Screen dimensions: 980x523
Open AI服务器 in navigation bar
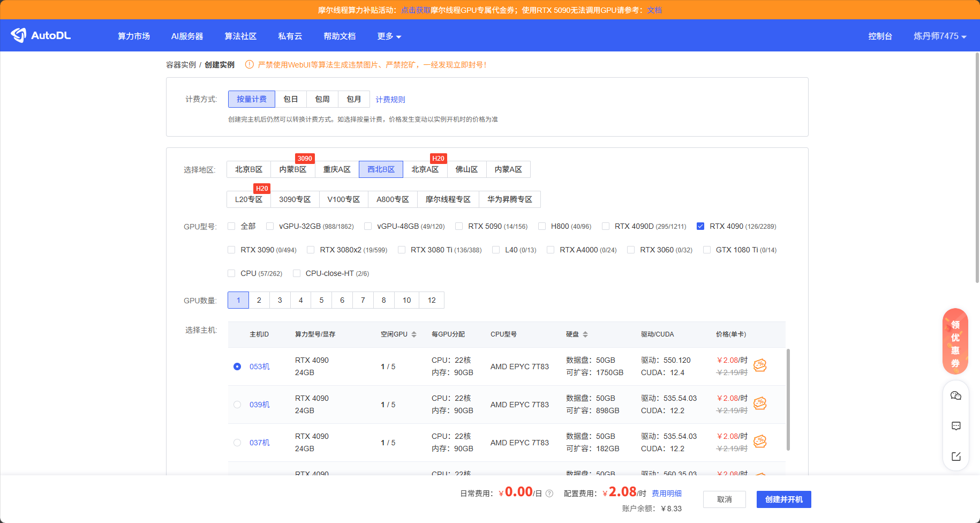[x=187, y=36]
